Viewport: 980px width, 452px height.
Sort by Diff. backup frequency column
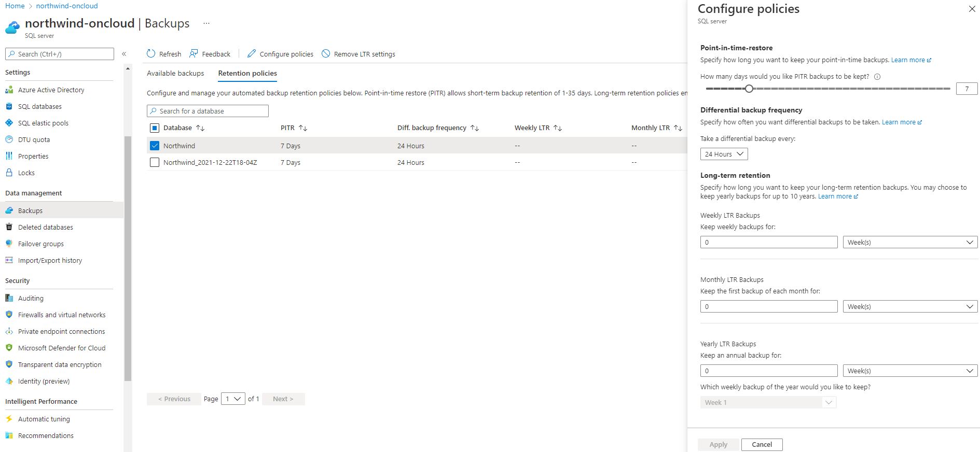tap(474, 128)
